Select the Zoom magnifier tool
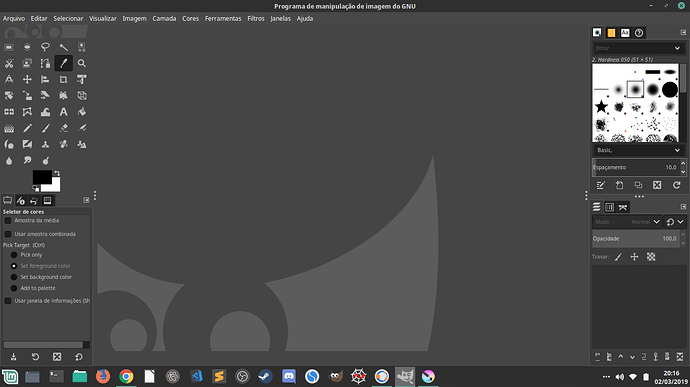Viewport: 690px width, 387px height. tap(82, 63)
